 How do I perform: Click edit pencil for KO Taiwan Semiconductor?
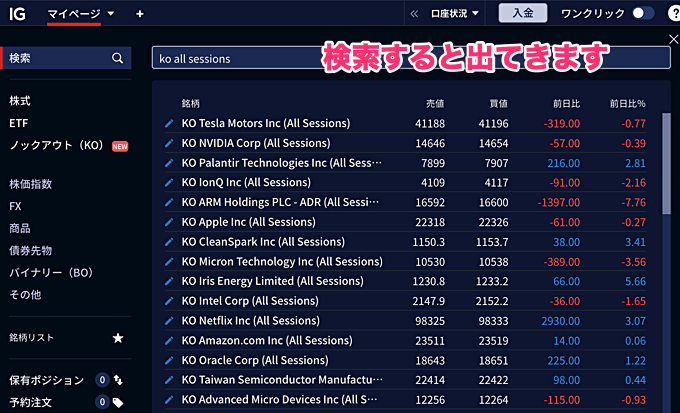point(169,380)
